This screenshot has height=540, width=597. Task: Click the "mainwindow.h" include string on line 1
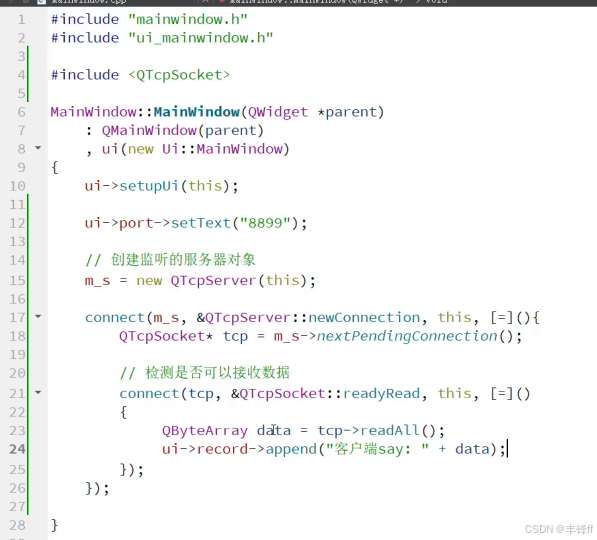point(188,19)
